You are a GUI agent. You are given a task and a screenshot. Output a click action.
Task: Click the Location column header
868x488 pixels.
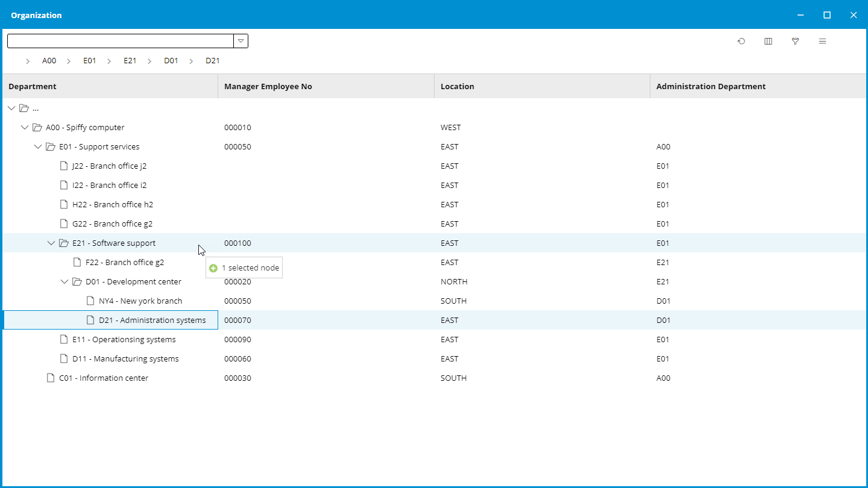[458, 86]
